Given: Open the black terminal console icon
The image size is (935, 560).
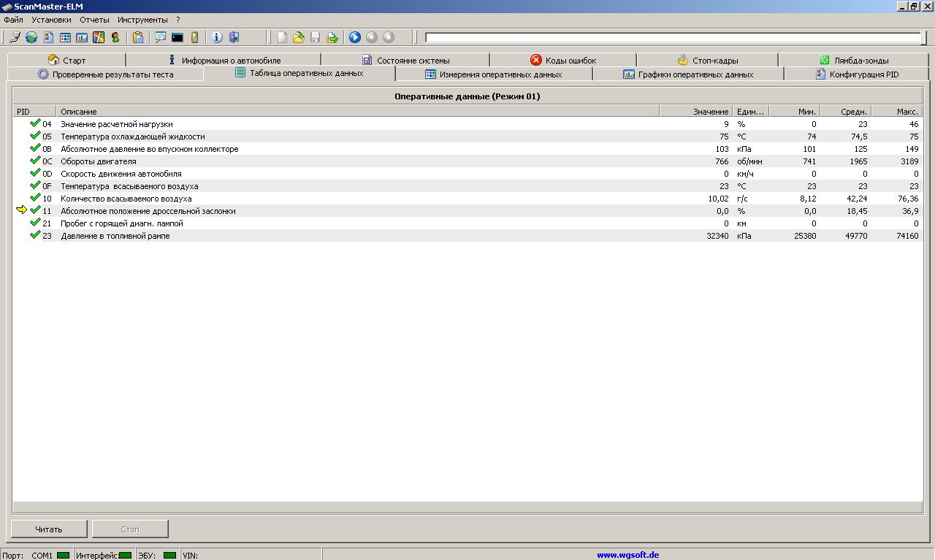Looking at the screenshot, I should click(x=178, y=37).
